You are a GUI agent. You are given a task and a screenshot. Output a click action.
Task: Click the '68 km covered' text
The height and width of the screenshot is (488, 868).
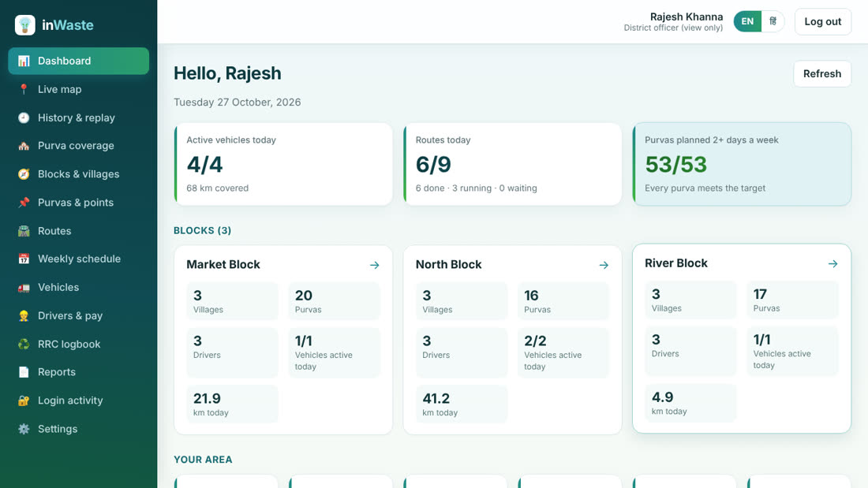click(x=218, y=188)
